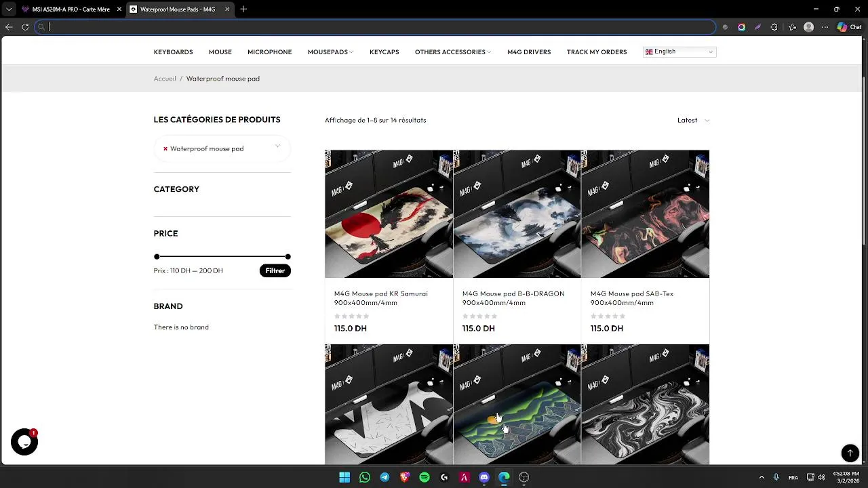Open the English language selector
868x488 pixels.
(x=679, y=52)
